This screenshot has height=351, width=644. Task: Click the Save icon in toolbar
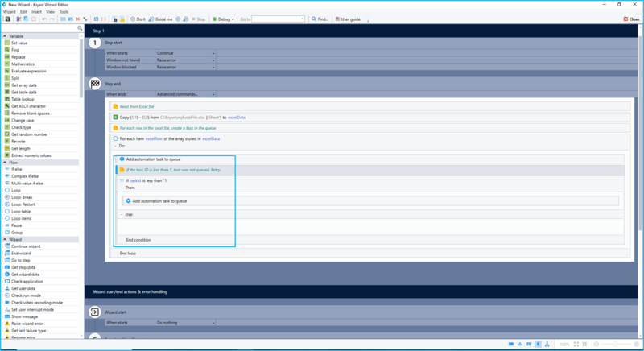point(7,18)
